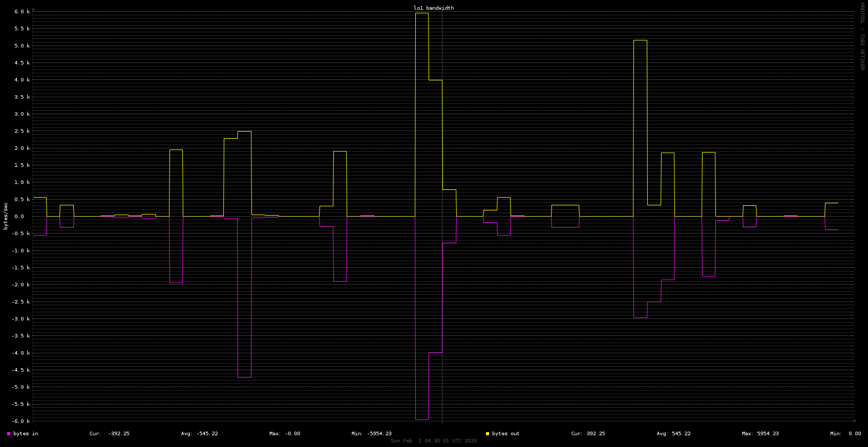Click the magenta "bytes in" legend swatch
The width and height of the screenshot is (868, 447).
point(9,434)
